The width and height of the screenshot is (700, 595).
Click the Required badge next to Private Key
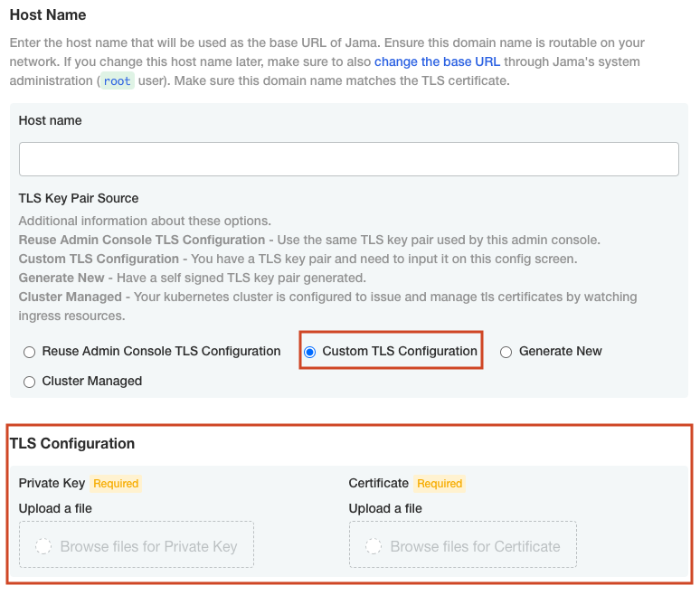click(x=116, y=484)
